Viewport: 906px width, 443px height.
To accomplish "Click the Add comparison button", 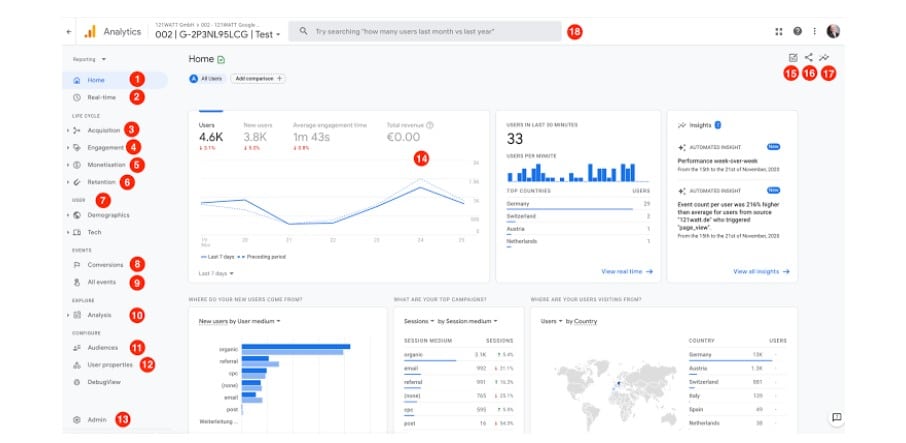I will [x=258, y=78].
